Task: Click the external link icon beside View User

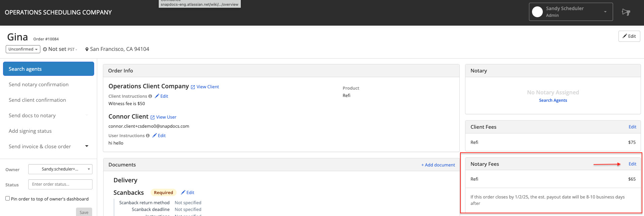Action: [152, 117]
